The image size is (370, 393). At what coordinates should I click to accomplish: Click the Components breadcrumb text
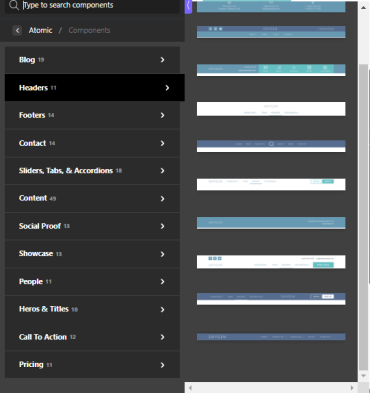89,30
